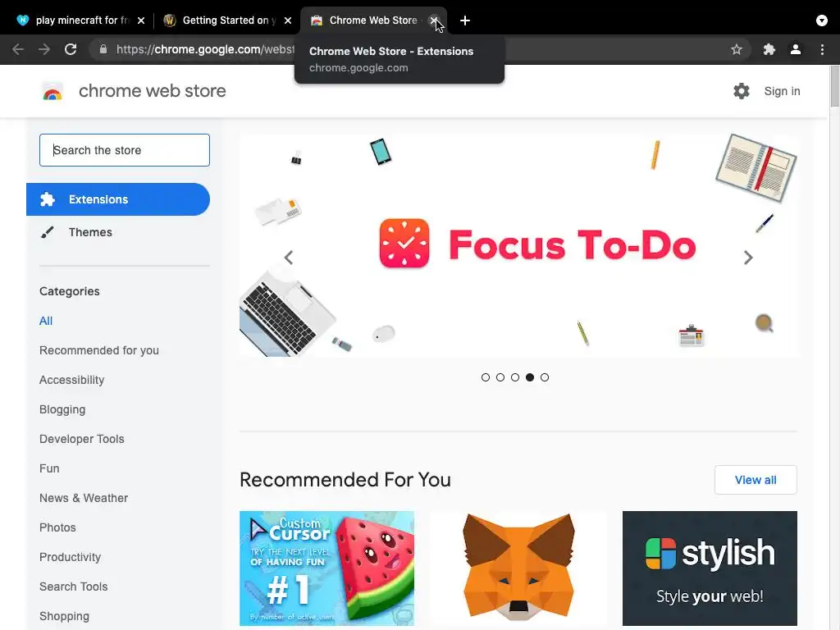Choose the Developer Tools category

pyautogui.click(x=81, y=439)
